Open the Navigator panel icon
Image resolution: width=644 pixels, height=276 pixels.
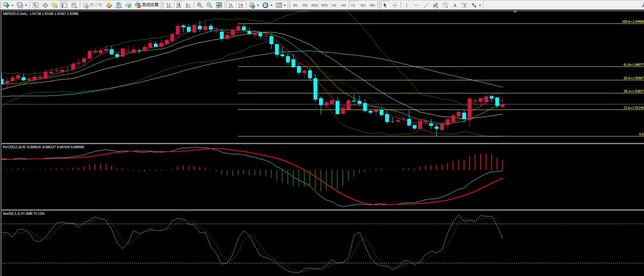[54, 5]
